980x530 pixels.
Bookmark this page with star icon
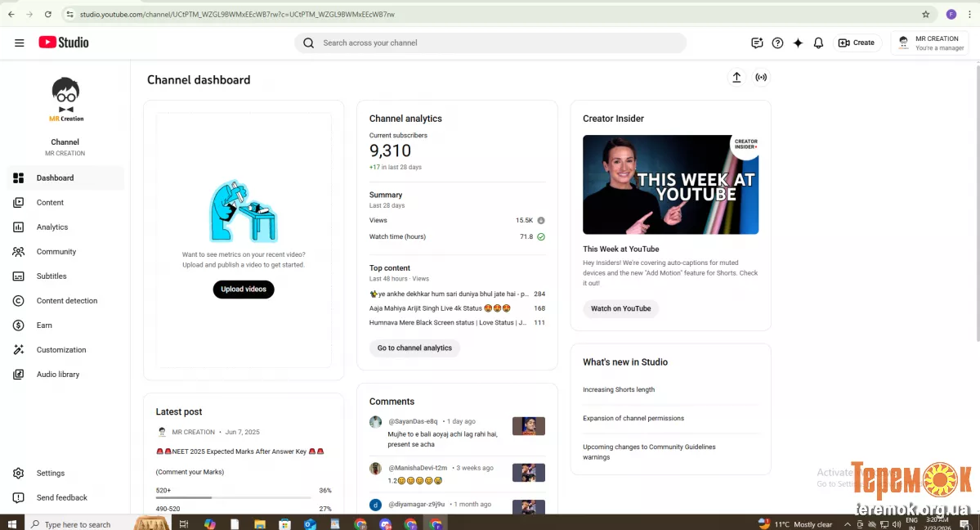[x=925, y=14]
